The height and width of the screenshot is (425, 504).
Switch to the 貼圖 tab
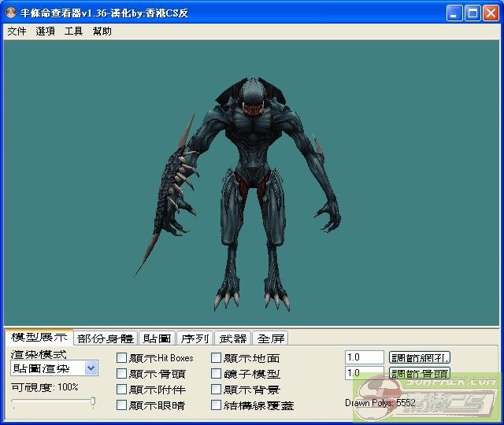[157, 338]
